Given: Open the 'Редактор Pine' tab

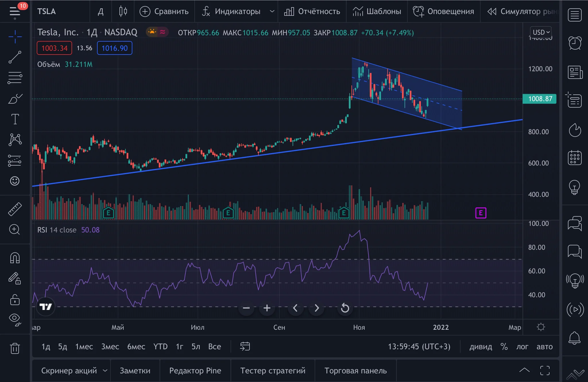Looking at the screenshot, I should point(195,371).
